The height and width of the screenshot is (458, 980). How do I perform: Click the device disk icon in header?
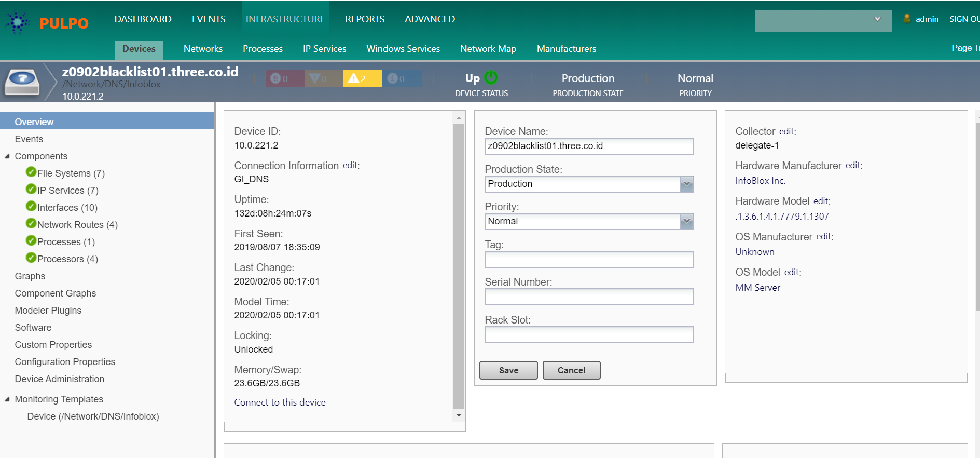(22, 82)
